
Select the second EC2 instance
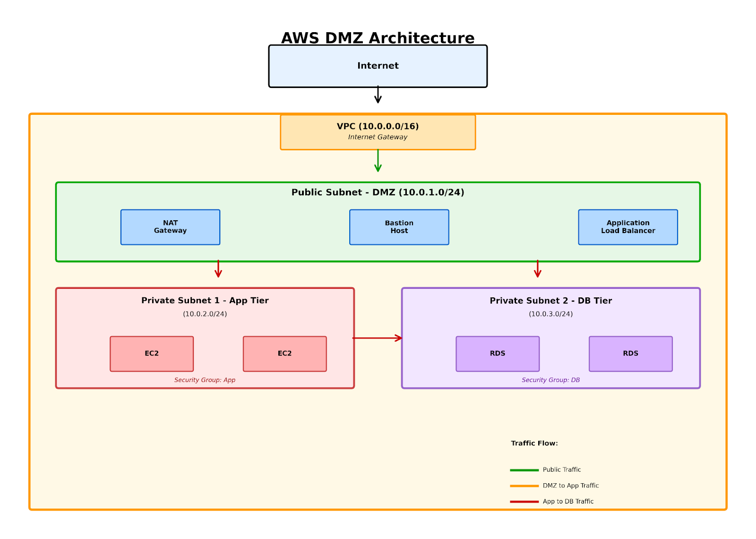click(x=285, y=353)
